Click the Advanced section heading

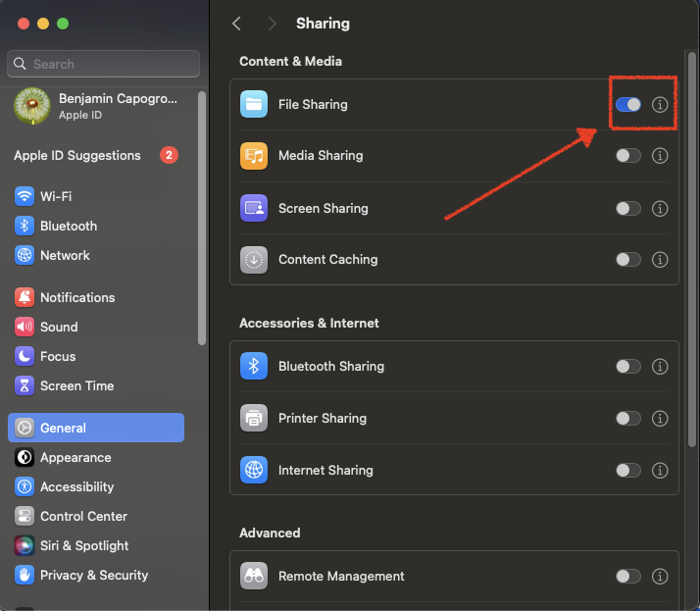[270, 533]
